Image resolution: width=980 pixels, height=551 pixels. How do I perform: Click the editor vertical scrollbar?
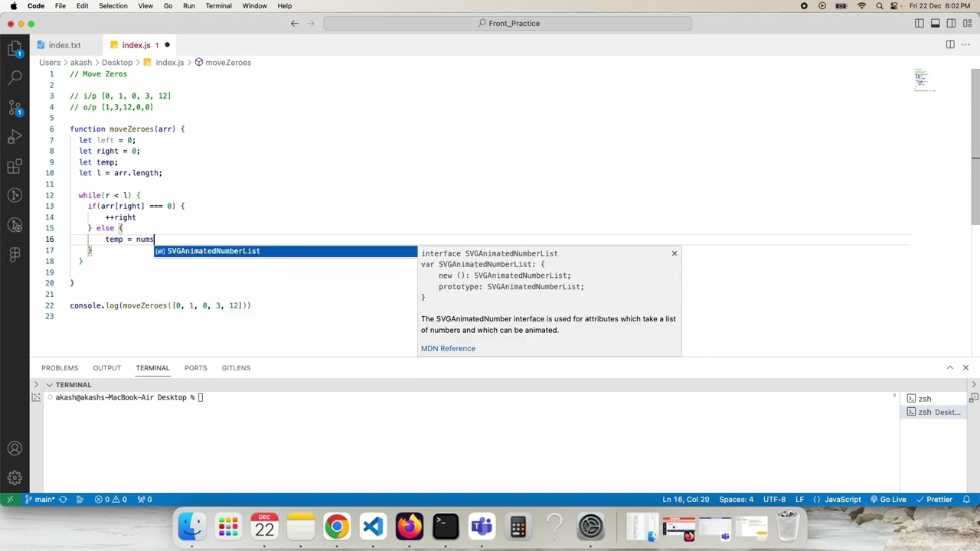(x=975, y=145)
